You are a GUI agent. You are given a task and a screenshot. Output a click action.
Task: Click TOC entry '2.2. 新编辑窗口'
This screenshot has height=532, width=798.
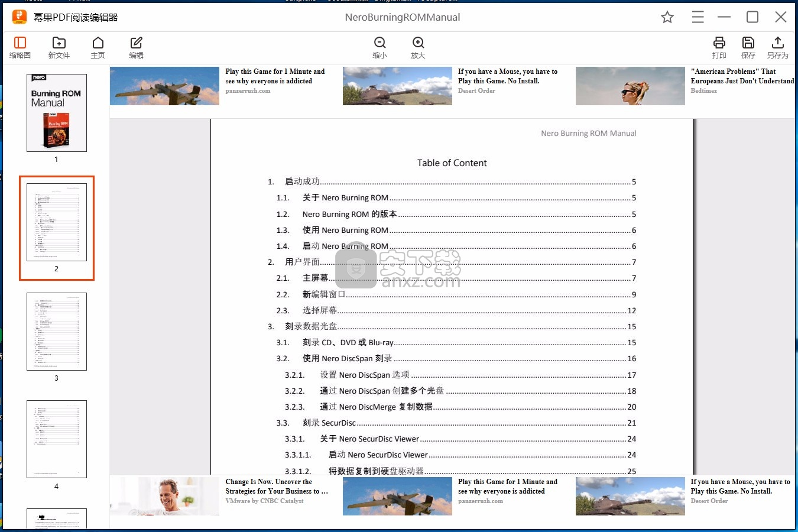point(456,294)
